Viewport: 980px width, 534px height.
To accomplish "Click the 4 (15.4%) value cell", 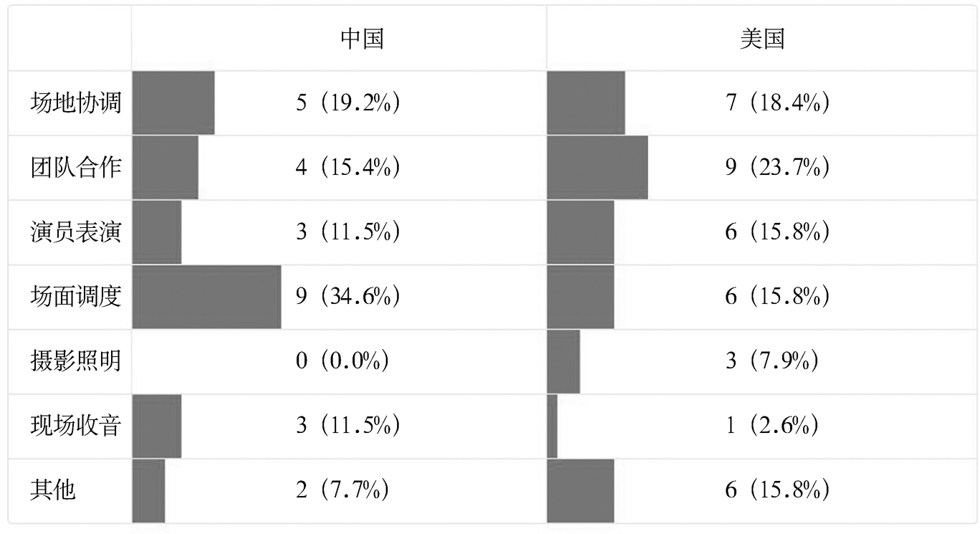I will point(347,168).
